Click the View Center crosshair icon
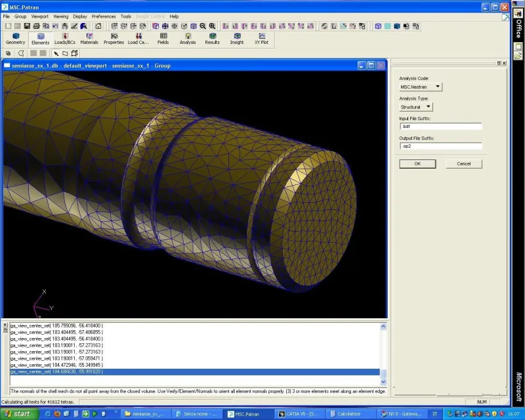525x420 pixels. (x=175, y=26)
